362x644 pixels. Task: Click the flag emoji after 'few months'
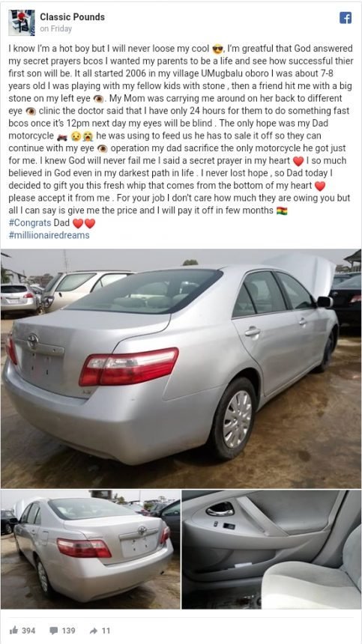(282, 211)
